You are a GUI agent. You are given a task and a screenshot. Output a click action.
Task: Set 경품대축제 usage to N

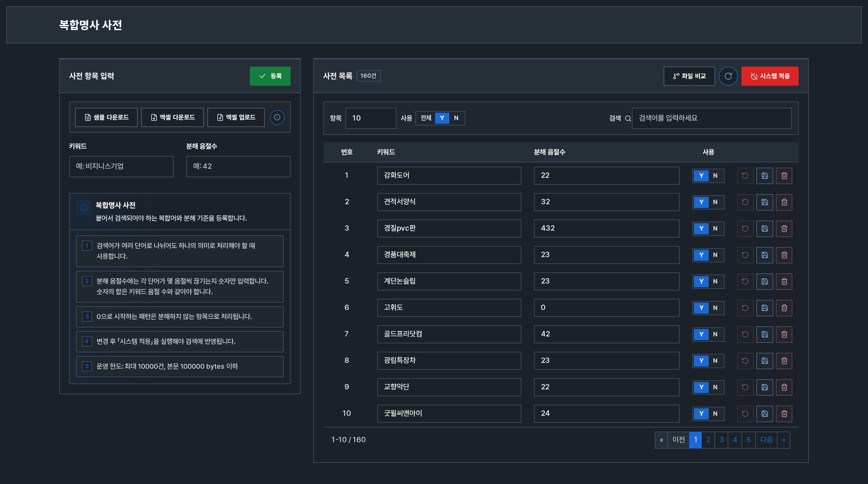pos(715,255)
